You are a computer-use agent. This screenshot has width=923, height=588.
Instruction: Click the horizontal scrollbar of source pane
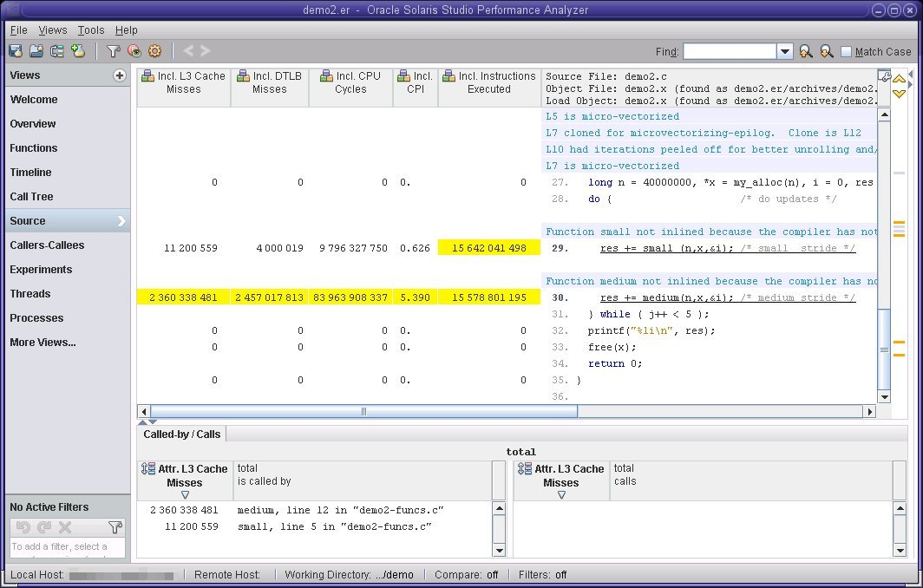(x=363, y=412)
